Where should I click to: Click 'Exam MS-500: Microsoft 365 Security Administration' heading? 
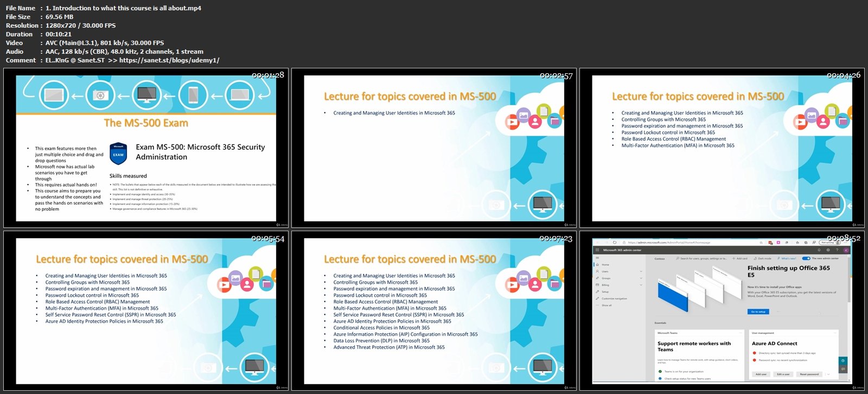200,152
